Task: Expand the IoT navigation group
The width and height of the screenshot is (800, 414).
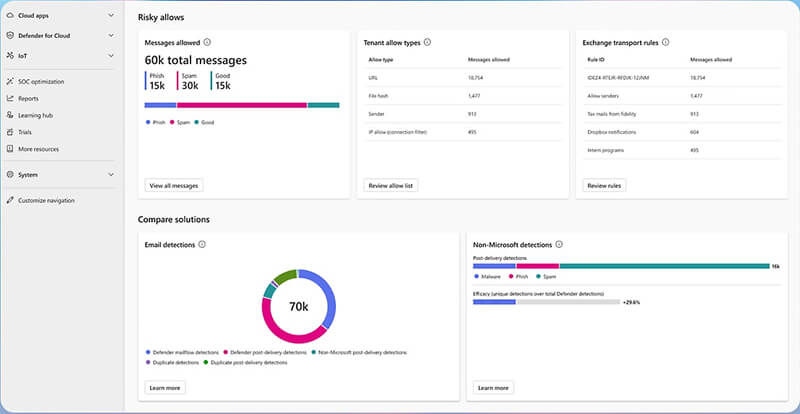Action: (x=110, y=55)
